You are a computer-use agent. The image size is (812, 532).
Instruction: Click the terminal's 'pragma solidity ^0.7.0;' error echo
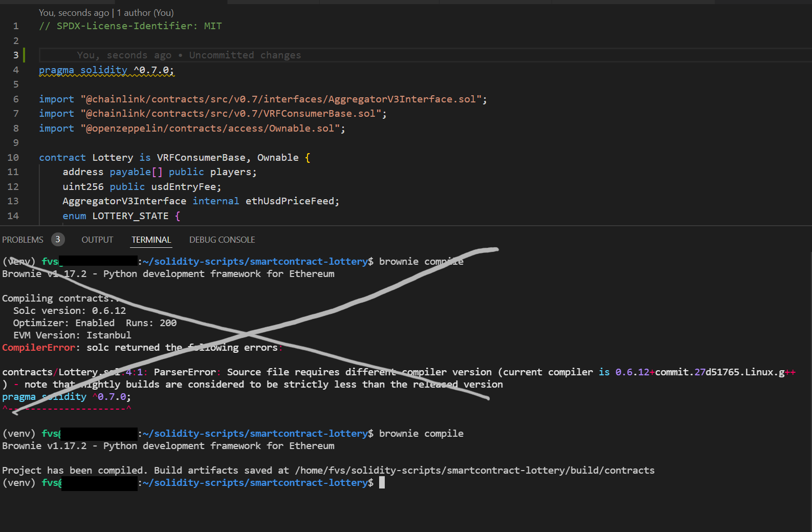(67, 397)
